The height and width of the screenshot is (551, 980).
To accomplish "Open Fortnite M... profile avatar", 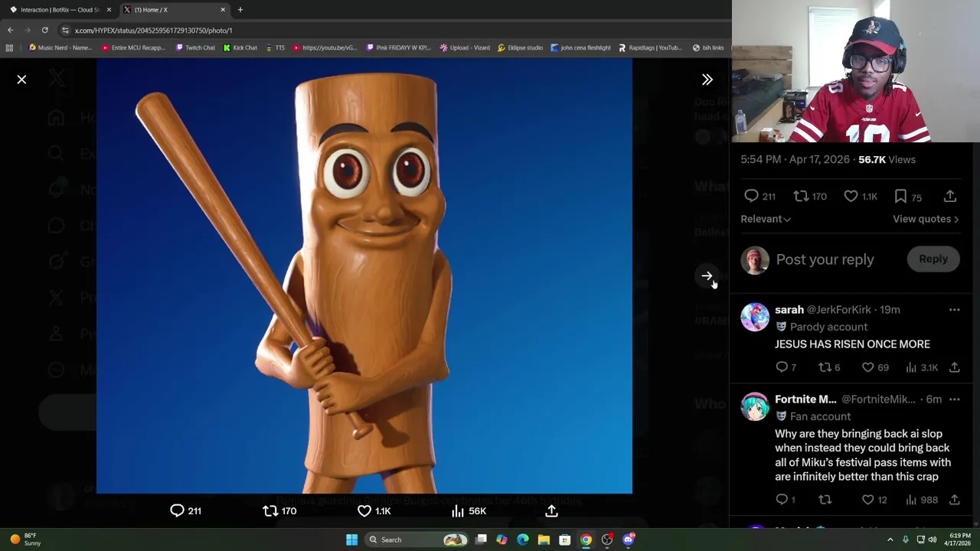I will [755, 406].
